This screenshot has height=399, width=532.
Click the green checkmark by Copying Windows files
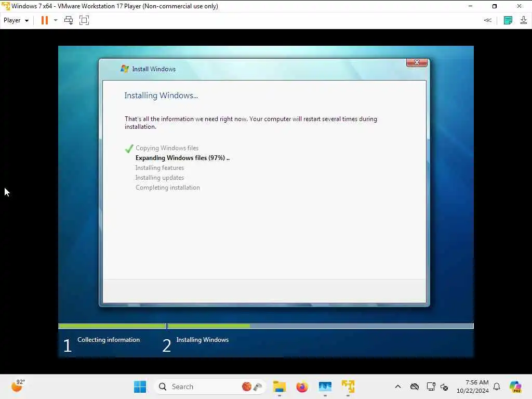(129, 149)
